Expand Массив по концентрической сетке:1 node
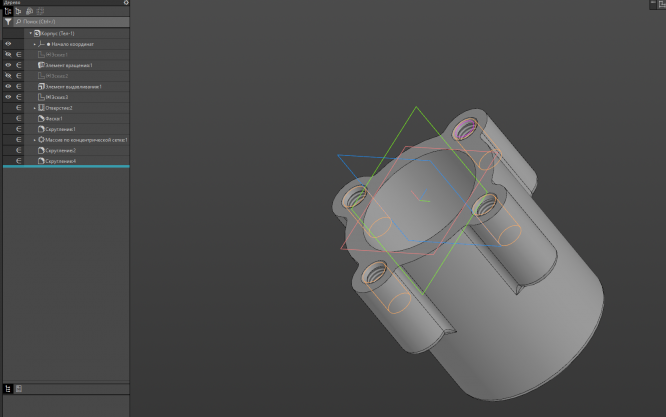Image resolution: width=666 pixels, height=417 pixels. pos(34,139)
